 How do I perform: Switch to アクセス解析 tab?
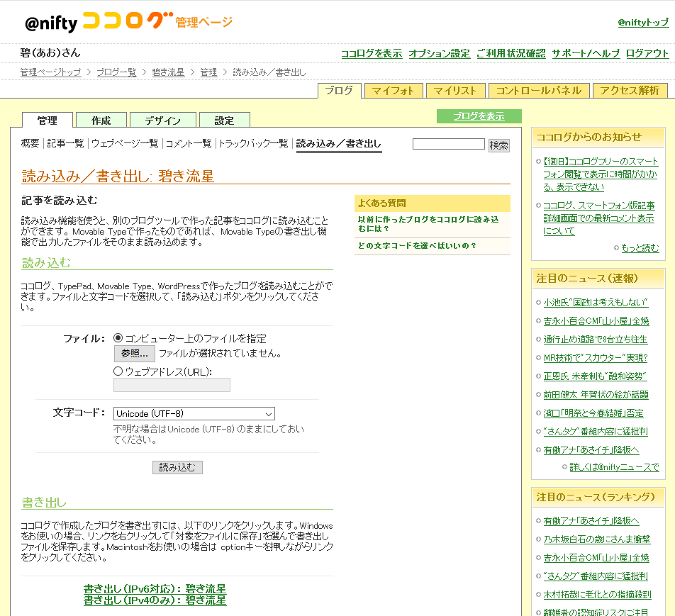point(630,91)
